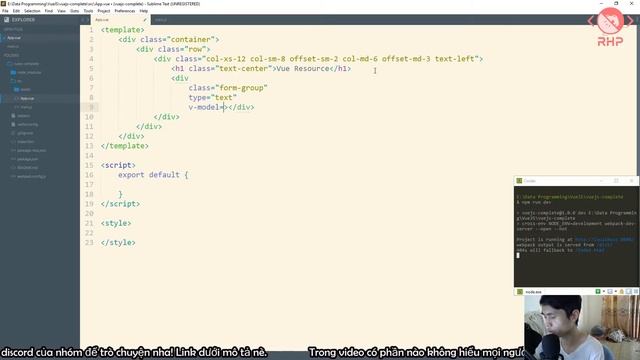
Task: Open README.md in the sidebar
Action: pos(27,168)
